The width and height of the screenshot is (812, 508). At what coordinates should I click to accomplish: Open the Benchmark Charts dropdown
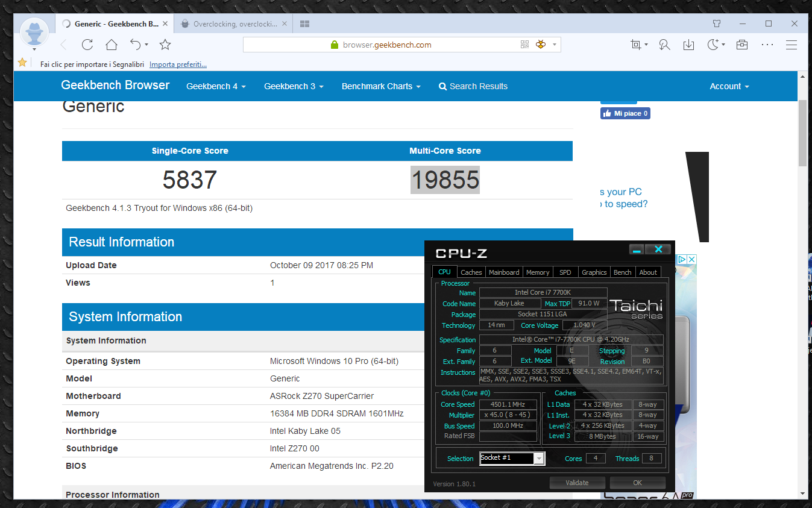coord(381,86)
